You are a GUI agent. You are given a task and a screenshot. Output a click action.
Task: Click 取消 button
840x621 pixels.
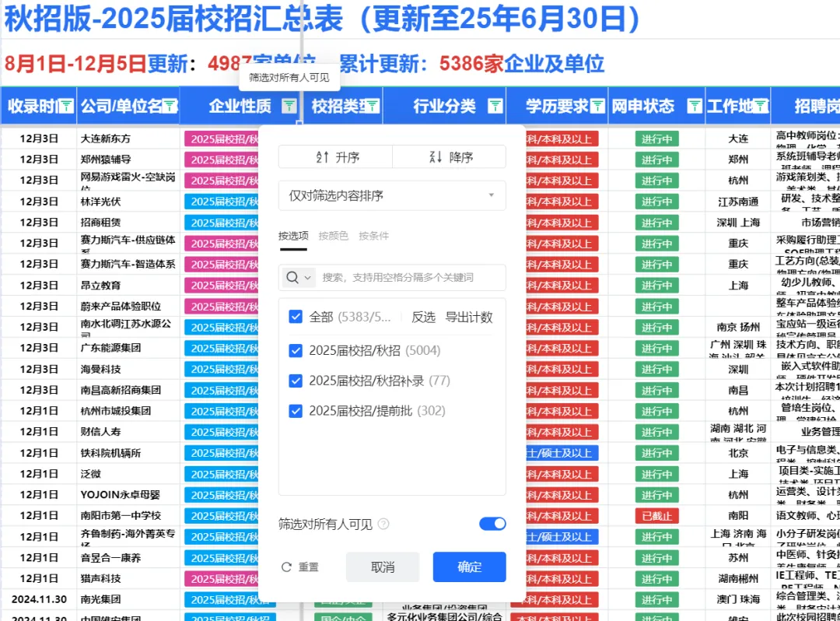pyautogui.click(x=383, y=567)
